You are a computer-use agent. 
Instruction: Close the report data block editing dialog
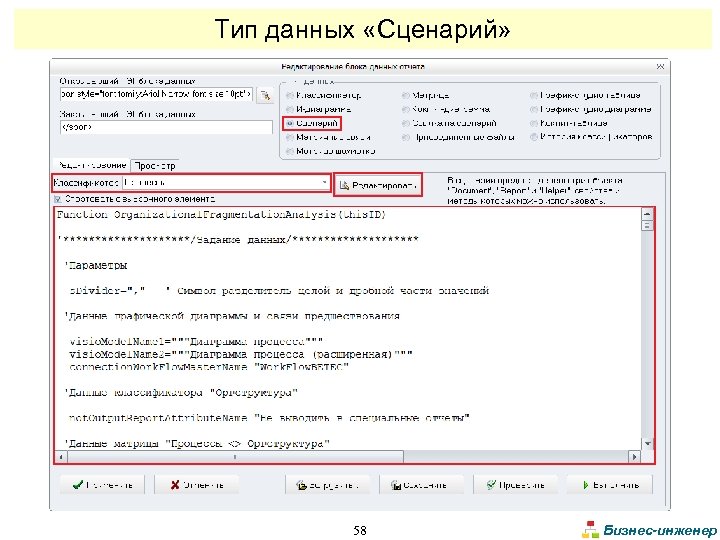[660, 67]
